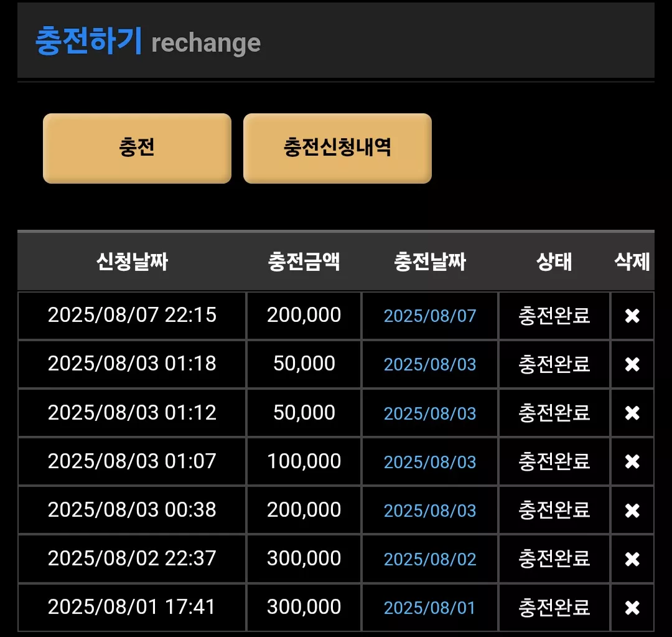
Task: Delete the 2025/08/01 17:41 charge record
Action: click(x=632, y=607)
